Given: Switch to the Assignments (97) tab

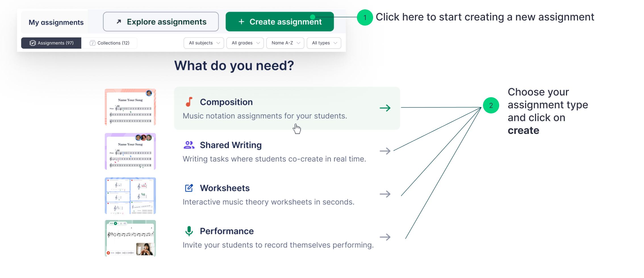Looking at the screenshot, I should point(51,43).
